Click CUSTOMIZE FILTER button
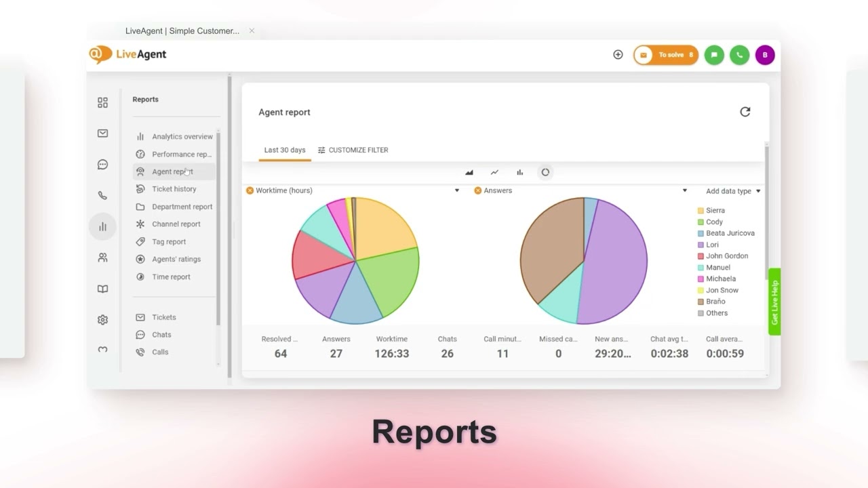868x488 pixels. pyautogui.click(x=353, y=150)
